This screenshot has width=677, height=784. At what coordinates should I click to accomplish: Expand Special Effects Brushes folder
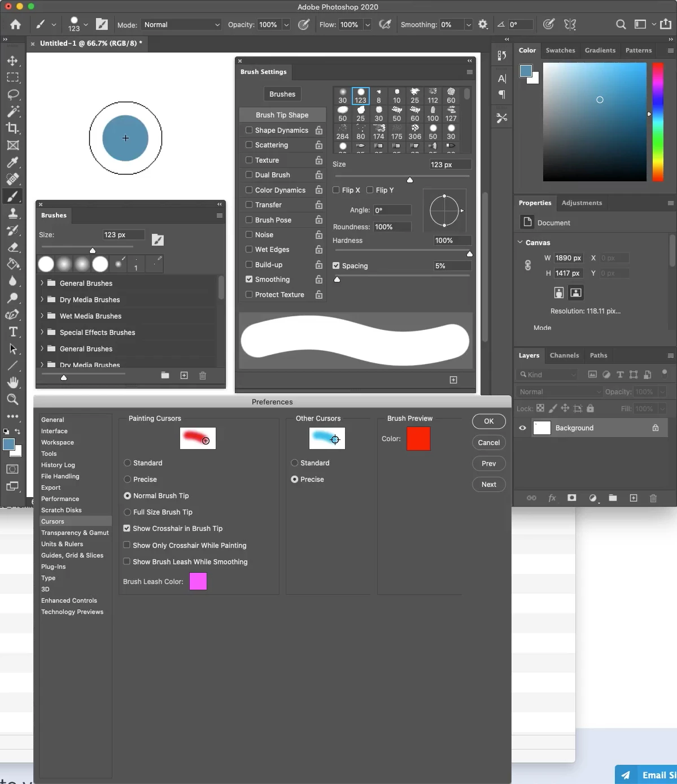click(42, 332)
